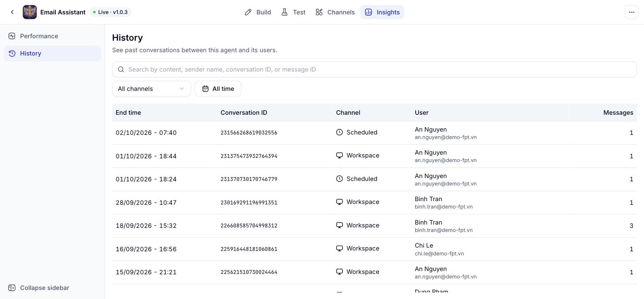Viewport: 644px width, 299px height.
Task: Click the conversation search input field
Action: 375,70
